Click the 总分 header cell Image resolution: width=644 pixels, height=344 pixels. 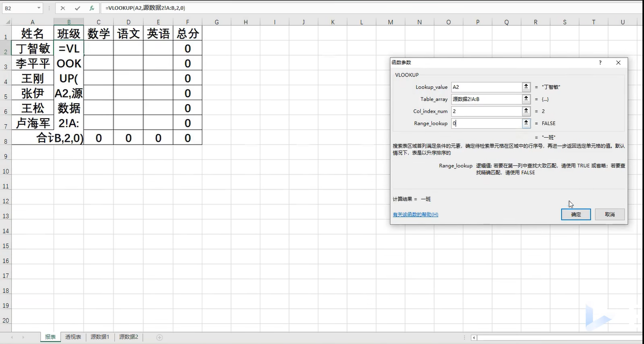point(187,33)
